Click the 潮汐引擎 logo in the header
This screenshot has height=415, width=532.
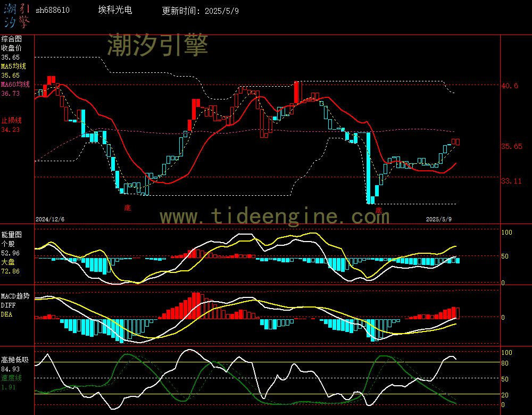point(16,16)
